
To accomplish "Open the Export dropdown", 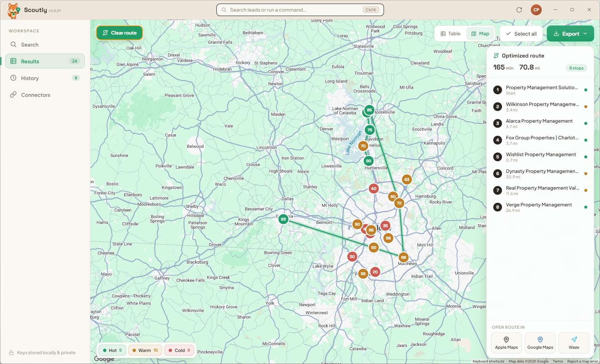I will coord(570,33).
